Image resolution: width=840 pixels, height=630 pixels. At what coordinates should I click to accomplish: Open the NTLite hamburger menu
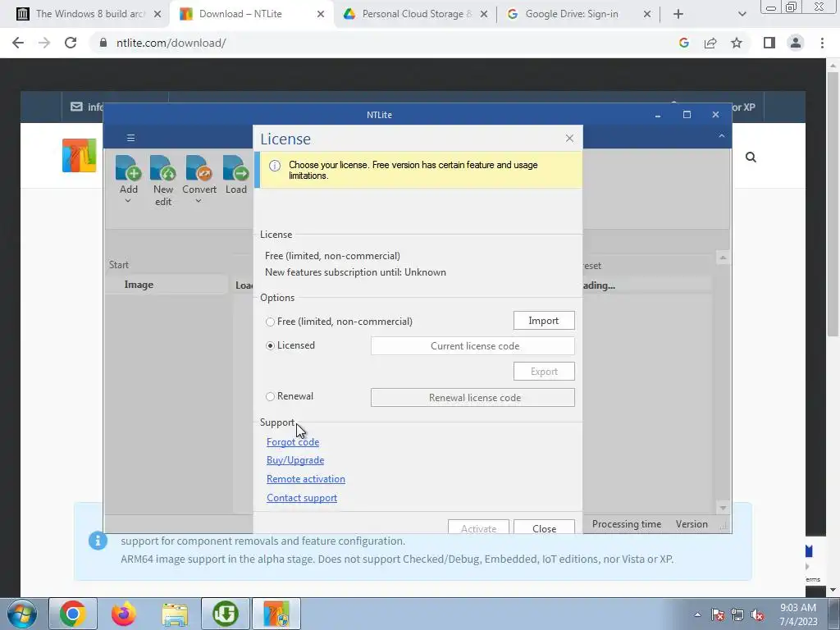tap(130, 138)
